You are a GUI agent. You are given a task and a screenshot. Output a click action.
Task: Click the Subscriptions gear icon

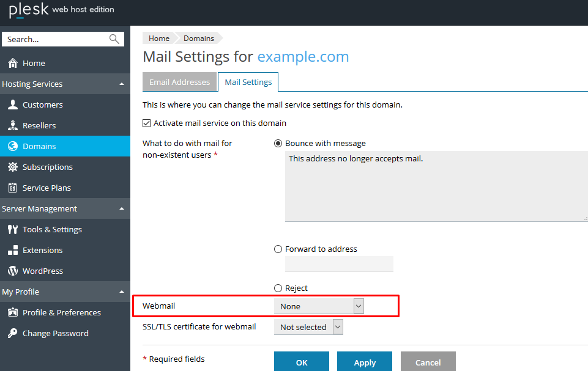[12, 167]
